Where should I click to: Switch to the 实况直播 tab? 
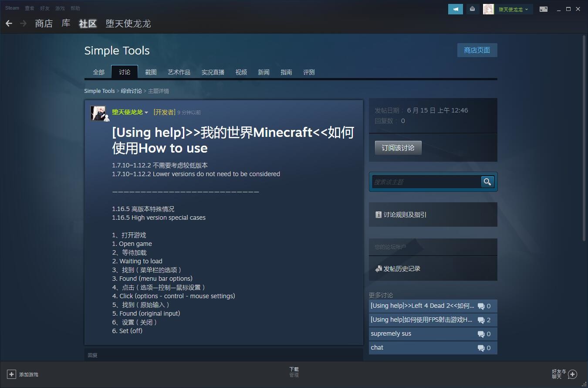(213, 72)
